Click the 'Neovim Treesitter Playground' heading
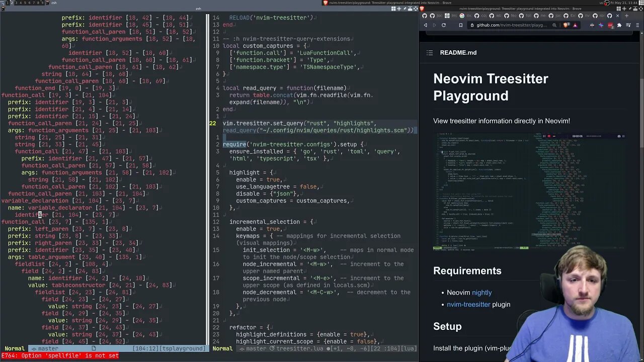 tap(491, 87)
